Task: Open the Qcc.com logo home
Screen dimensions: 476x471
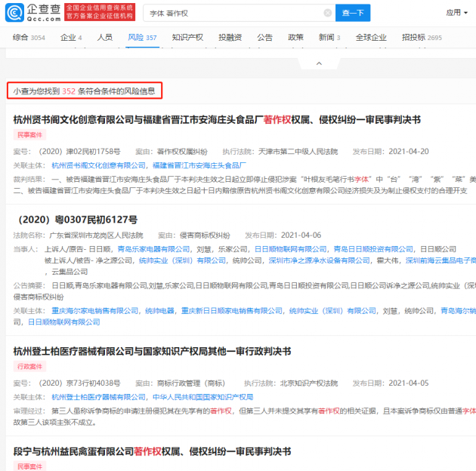Action: pyautogui.click(x=32, y=13)
